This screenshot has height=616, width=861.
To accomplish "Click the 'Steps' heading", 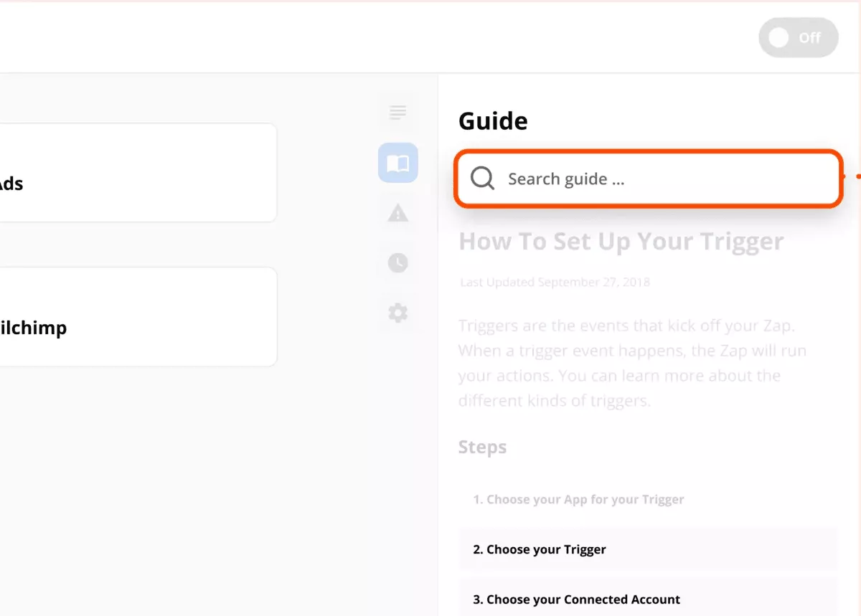I will [482, 447].
